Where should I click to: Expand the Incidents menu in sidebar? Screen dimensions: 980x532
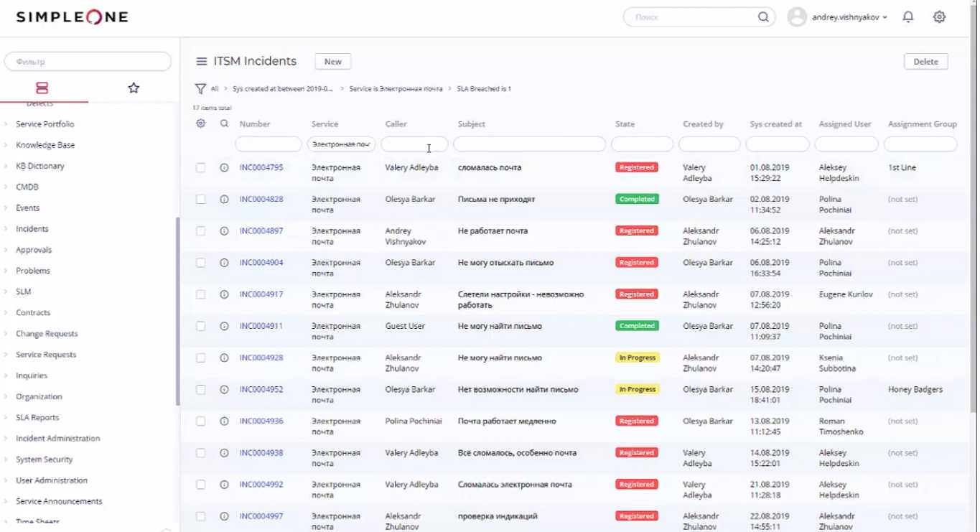32,229
